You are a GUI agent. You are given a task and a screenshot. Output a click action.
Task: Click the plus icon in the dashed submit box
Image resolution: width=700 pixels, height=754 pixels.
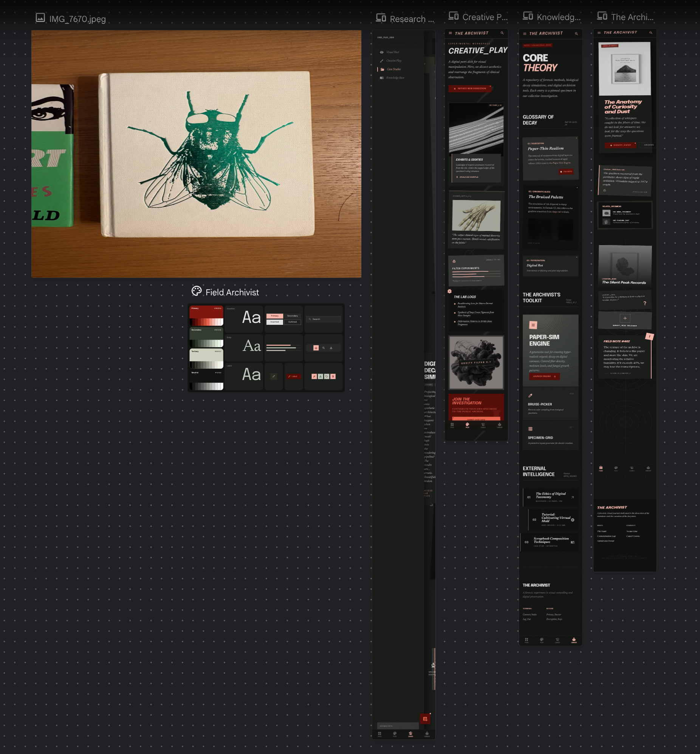[x=625, y=318]
